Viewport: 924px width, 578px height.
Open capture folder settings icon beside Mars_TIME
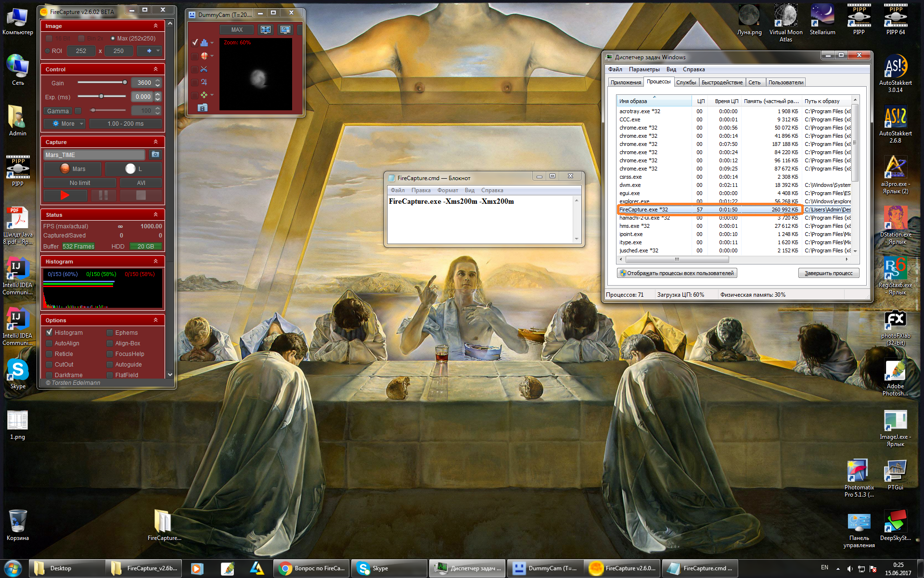tap(155, 155)
